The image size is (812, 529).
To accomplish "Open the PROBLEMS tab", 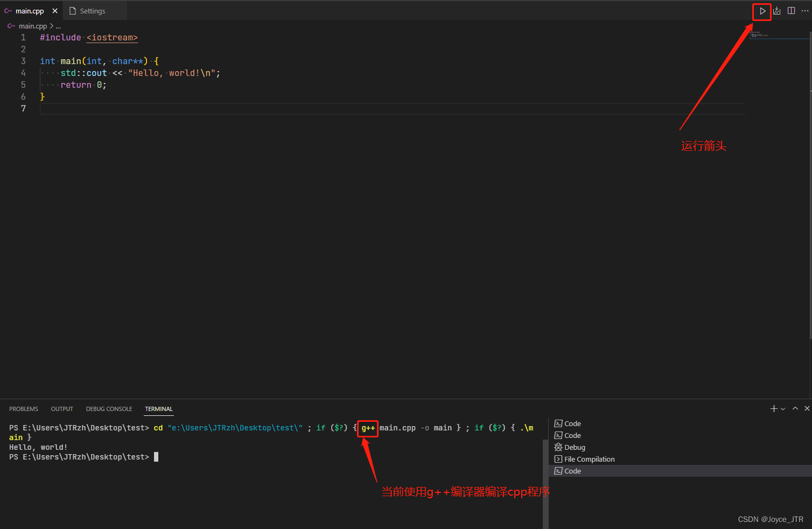I will click(24, 409).
